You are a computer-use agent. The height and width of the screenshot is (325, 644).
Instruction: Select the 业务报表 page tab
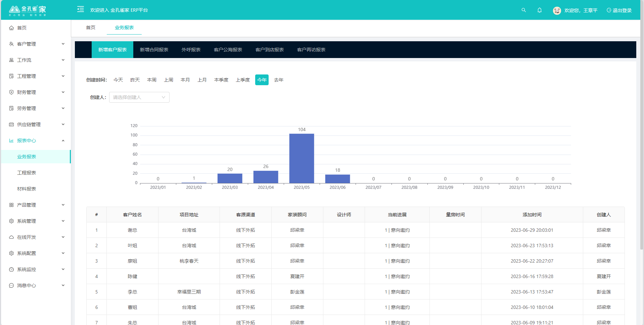[x=124, y=28]
